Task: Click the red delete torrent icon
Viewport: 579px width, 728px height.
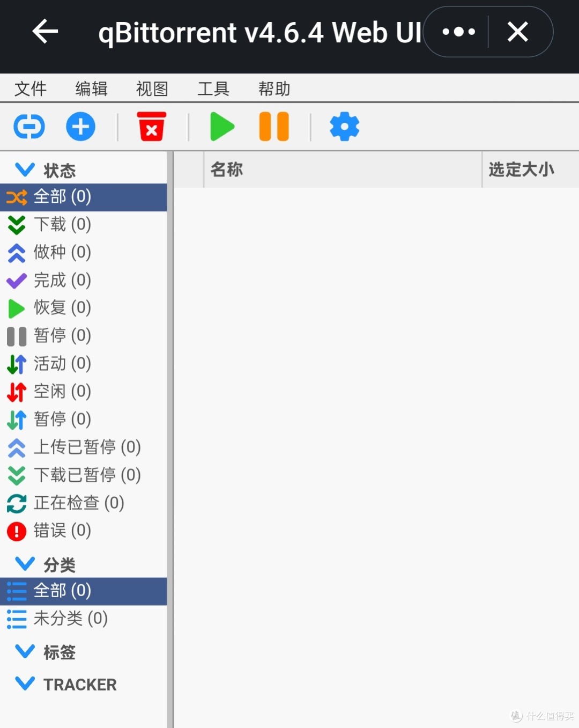Action: tap(152, 127)
